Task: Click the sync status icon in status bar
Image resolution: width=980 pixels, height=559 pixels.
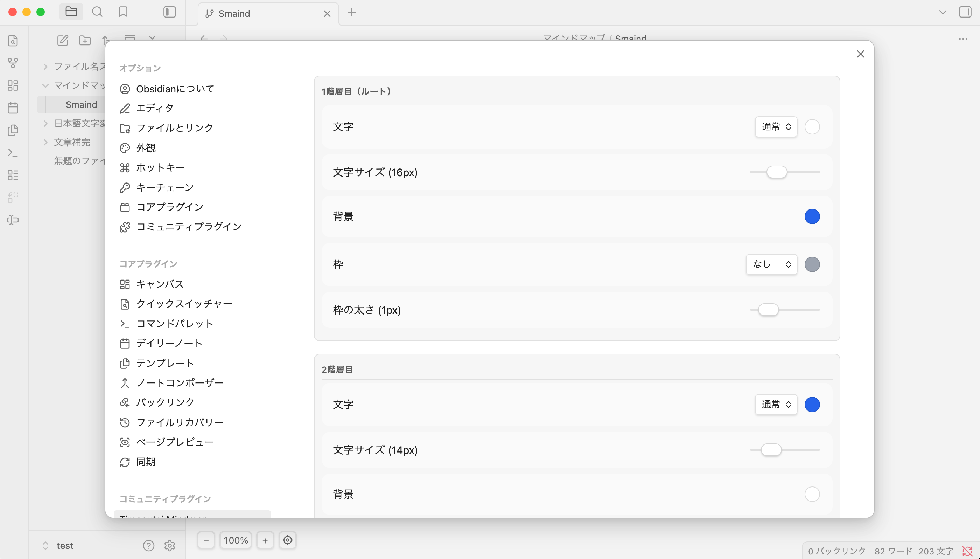Action: (x=967, y=551)
